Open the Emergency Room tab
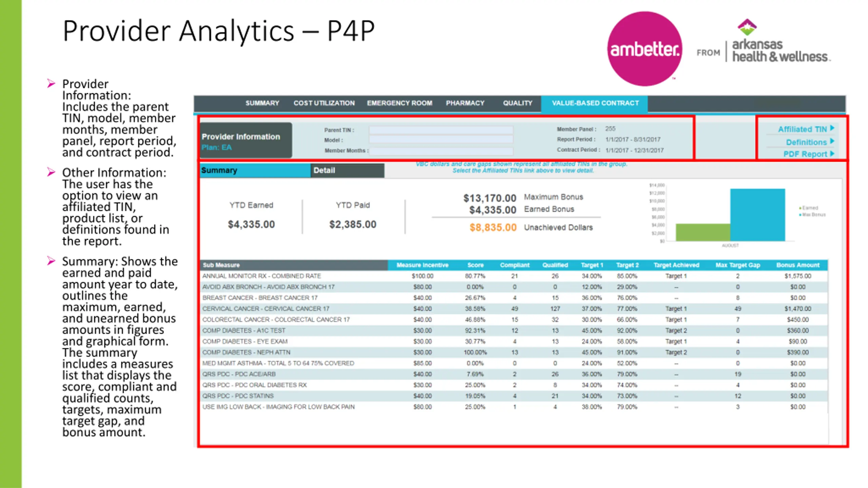Viewport: 868px width, 488px height. click(x=399, y=103)
